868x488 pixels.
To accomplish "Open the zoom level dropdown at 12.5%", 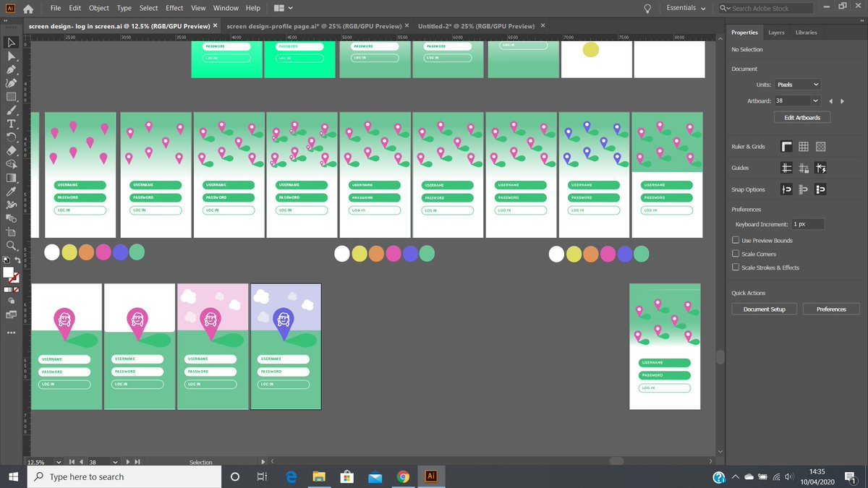I will (x=58, y=461).
